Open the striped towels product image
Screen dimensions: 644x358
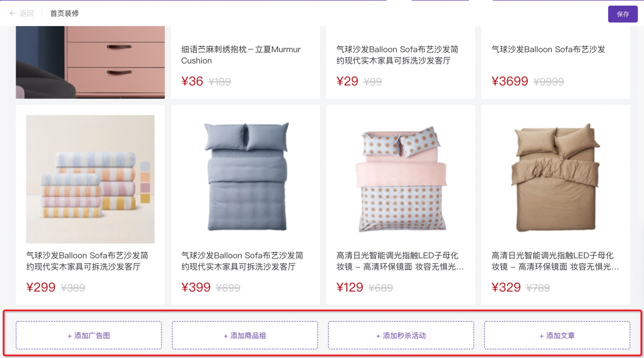tap(91, 180)
